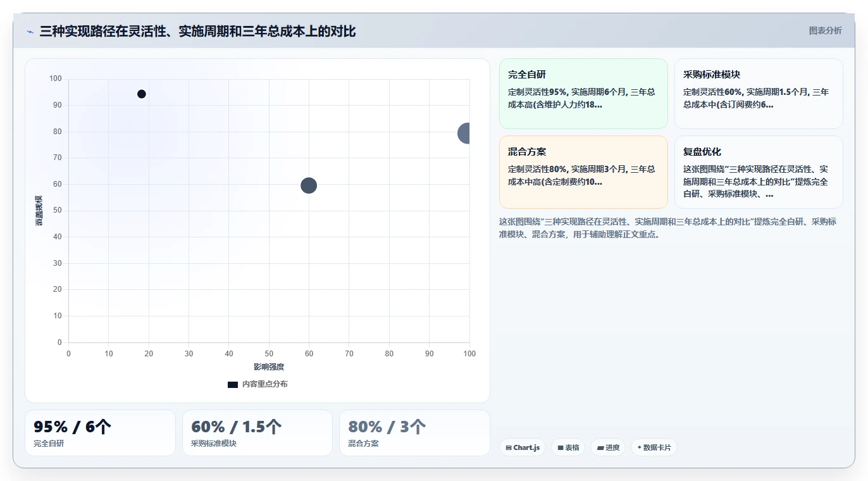
Task: Click the icon in the 表格 chip
Action: 561,447
